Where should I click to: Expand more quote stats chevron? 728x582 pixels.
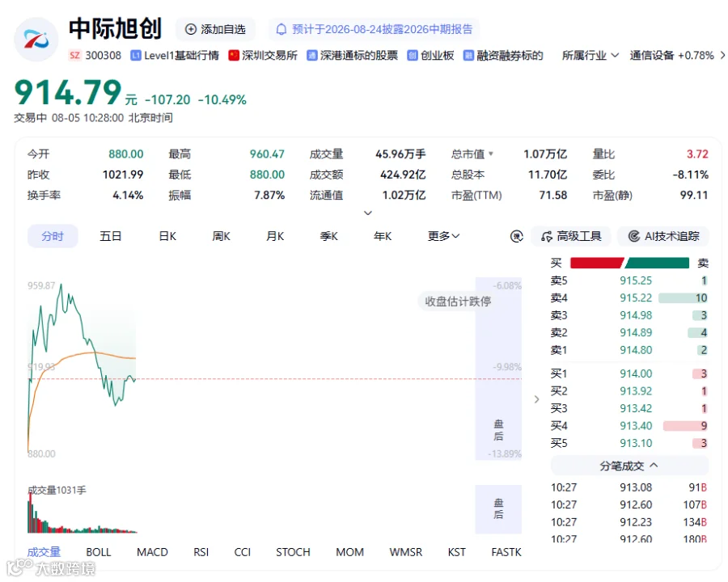[368, 213]
